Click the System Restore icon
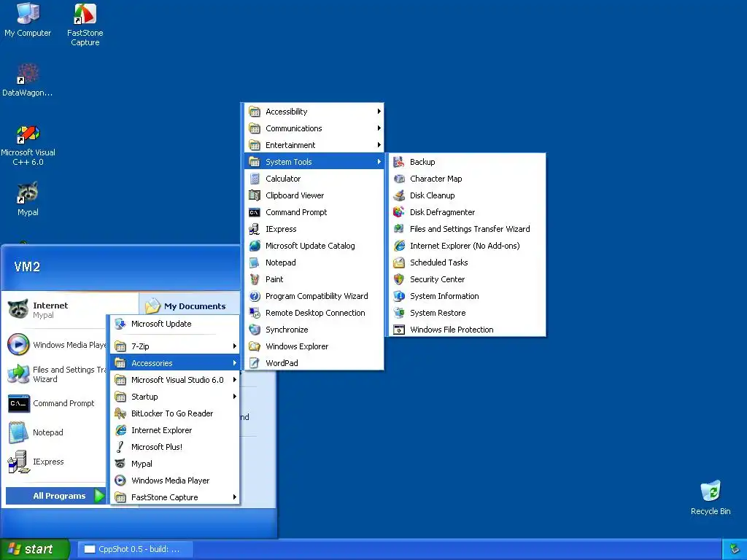Image resolution: width=747 pixels, height=560 pixels. [x=399, y=312]
